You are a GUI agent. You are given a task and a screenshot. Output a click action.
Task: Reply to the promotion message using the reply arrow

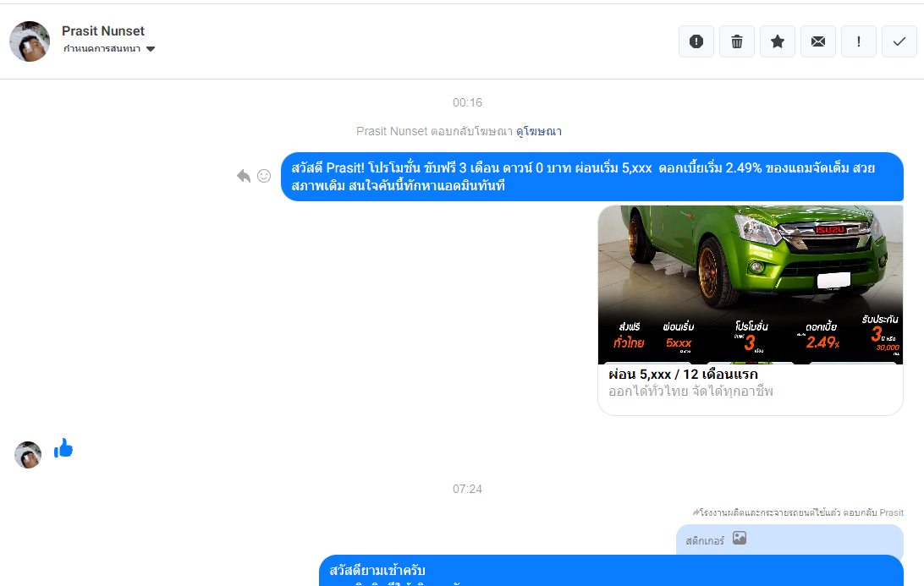244,176
